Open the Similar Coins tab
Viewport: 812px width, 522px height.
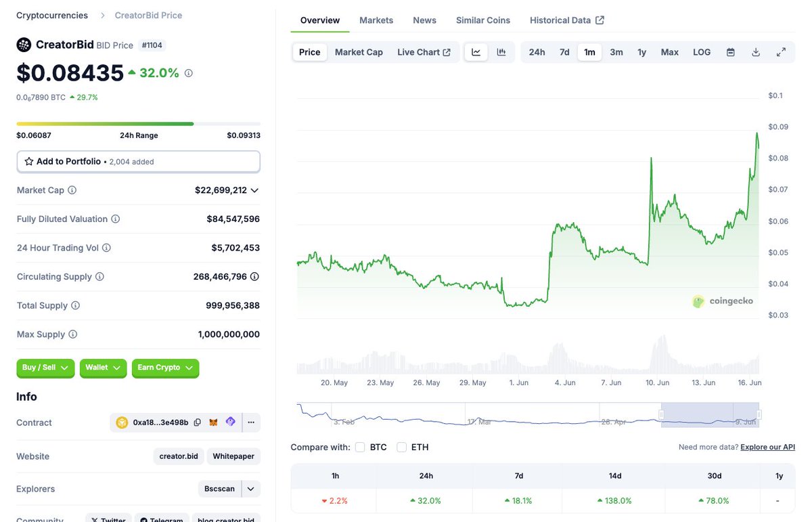click(483, 20)
